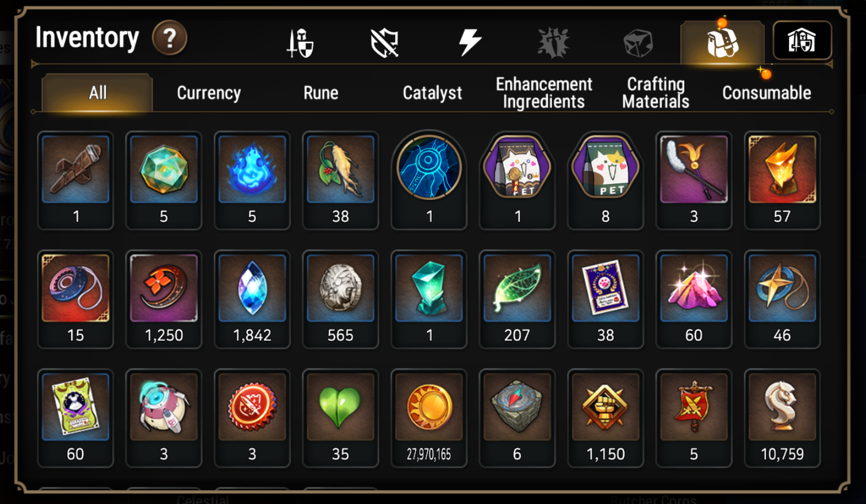Select the crossed-out shield icon
Viewport: 866px width, 504px height.
tap(385, 43)
